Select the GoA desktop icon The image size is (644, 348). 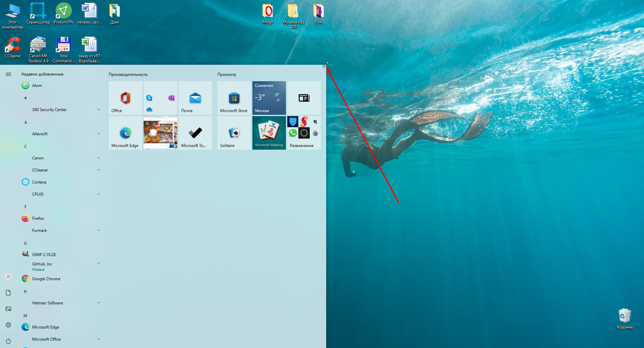click(x=318, y=13)
